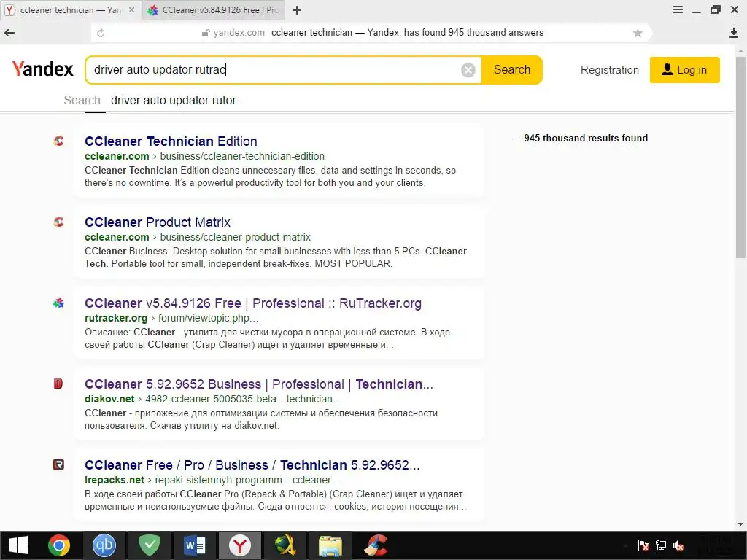
Task: Click RuTracker favicon beside CCleaner v5.84.9126 result
Action: (58, 303)
